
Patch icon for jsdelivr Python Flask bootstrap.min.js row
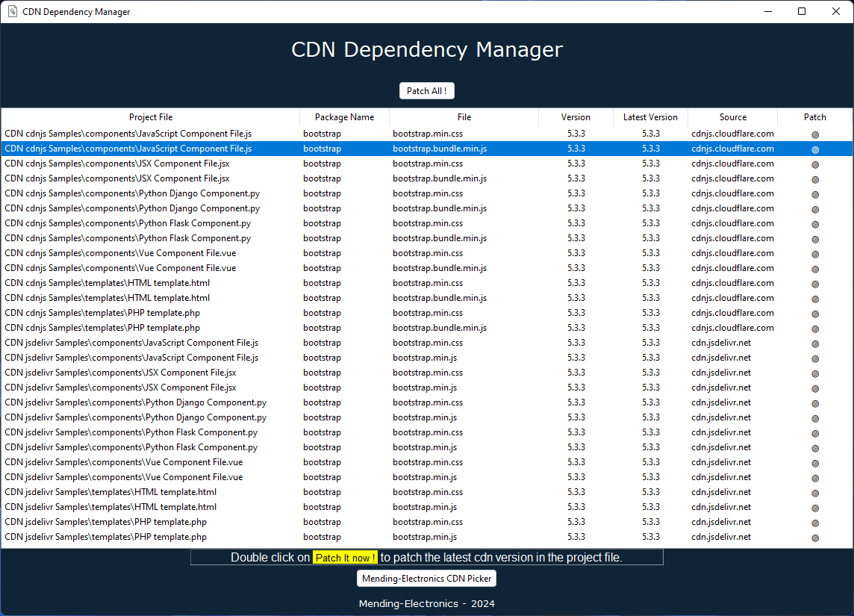814,448
